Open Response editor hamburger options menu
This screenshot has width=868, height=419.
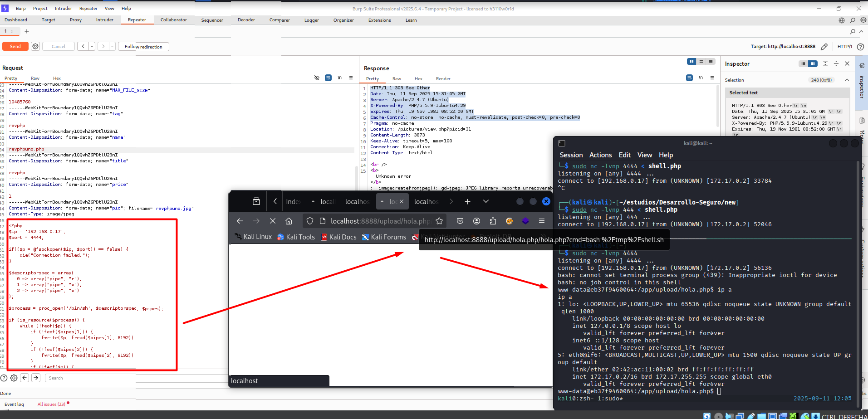point(712,78)
